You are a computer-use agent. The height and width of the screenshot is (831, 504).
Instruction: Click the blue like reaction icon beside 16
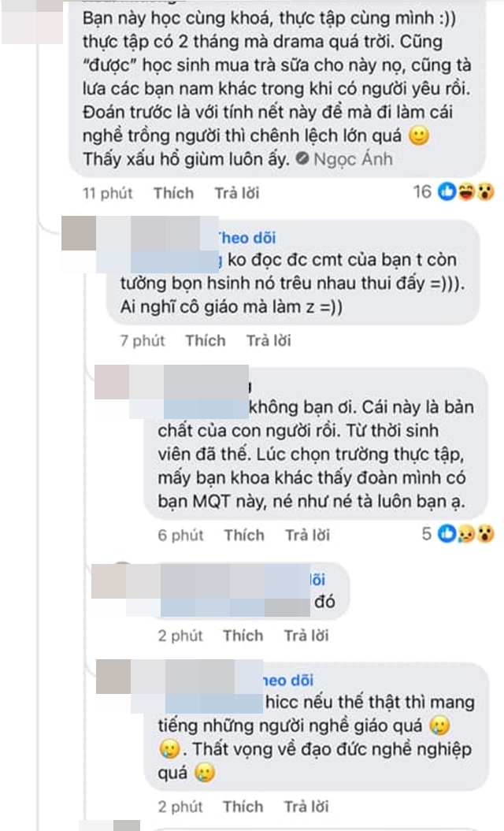tap(447, 192)
